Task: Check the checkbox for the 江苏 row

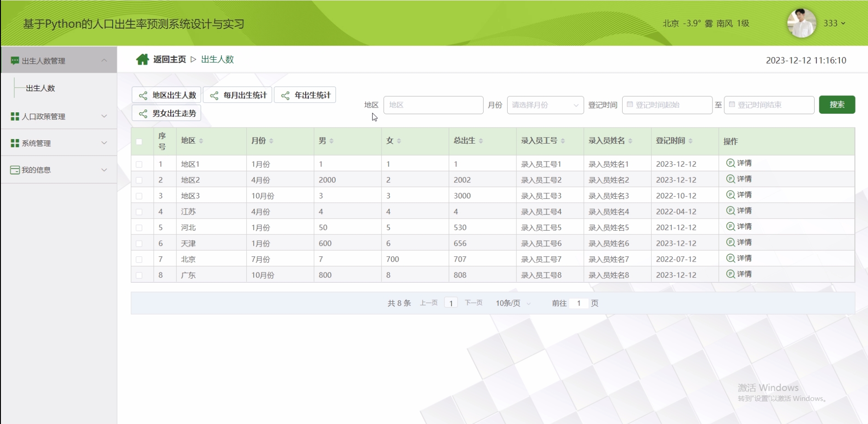Action: (x=139, y=212)
